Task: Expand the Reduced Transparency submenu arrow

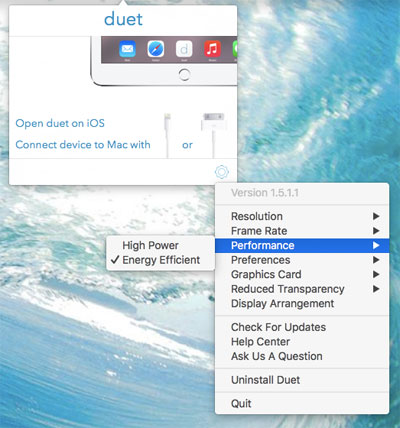Action: click(x=376, y=289)
